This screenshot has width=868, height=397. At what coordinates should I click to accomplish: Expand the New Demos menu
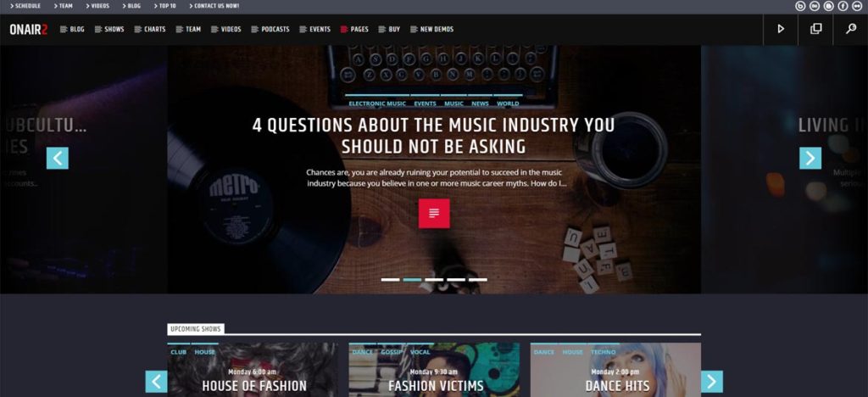pyautogui.click(x=431, y=30)
